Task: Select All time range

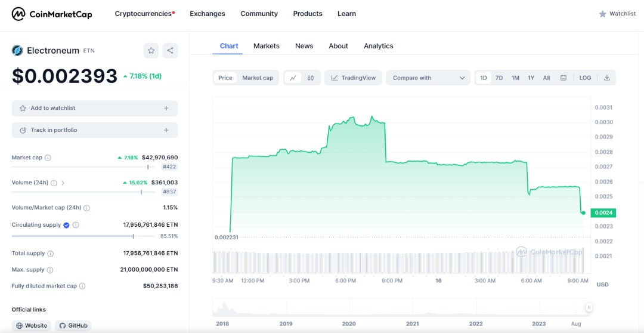Action: coord(546,78)
